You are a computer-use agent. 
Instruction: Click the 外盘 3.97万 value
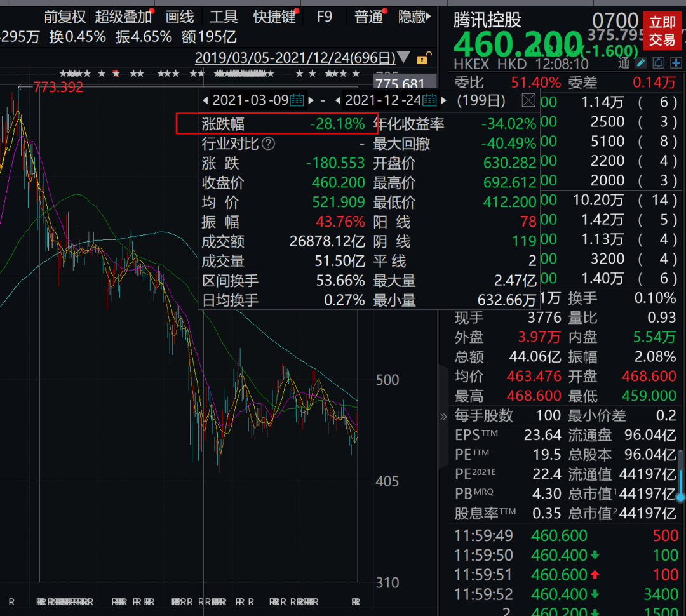tap(539, 337)
